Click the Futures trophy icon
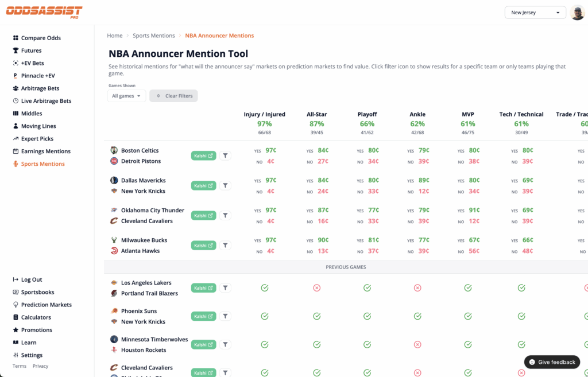 click(16, 50)
